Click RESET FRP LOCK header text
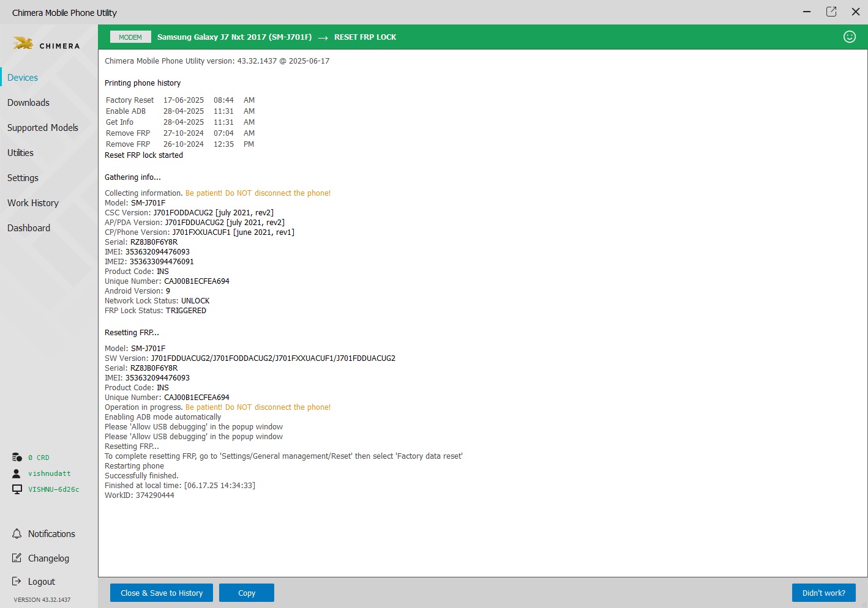Viewport: 868px width, 608px height. pos(365,37)
